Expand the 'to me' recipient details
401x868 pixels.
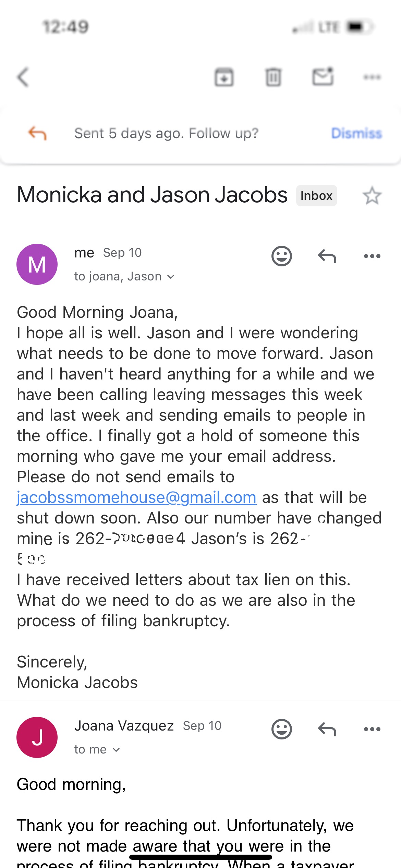(97, 750)
